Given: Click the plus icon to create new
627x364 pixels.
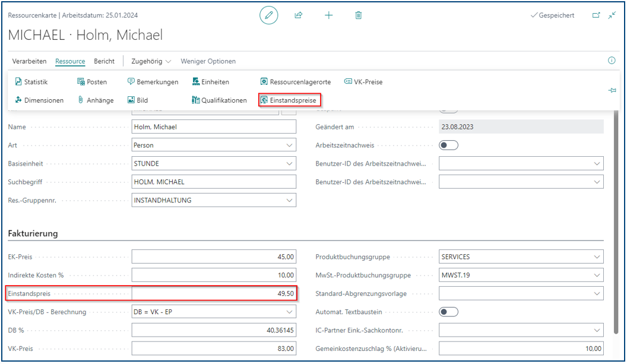Looking at the screenshot, I should [x=328, y=15].
